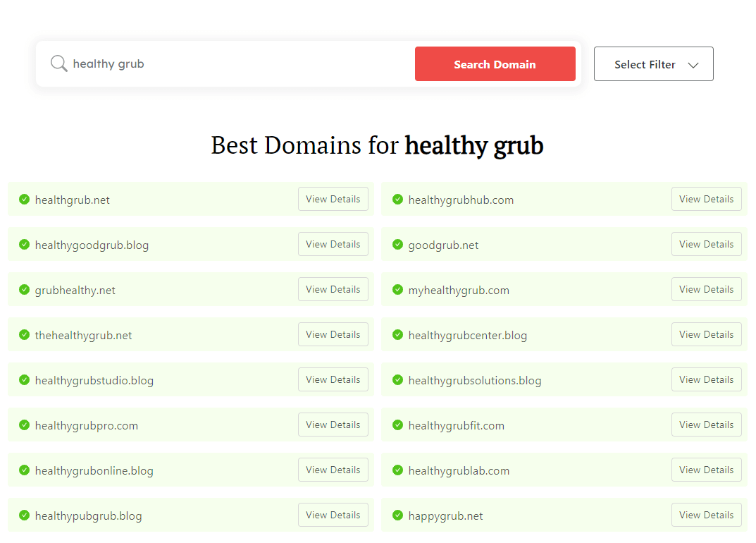The width and height of the screenshot is (756, 543).
Task: Click green check icon beside goodgrub.net
Action: click(397, 244)
